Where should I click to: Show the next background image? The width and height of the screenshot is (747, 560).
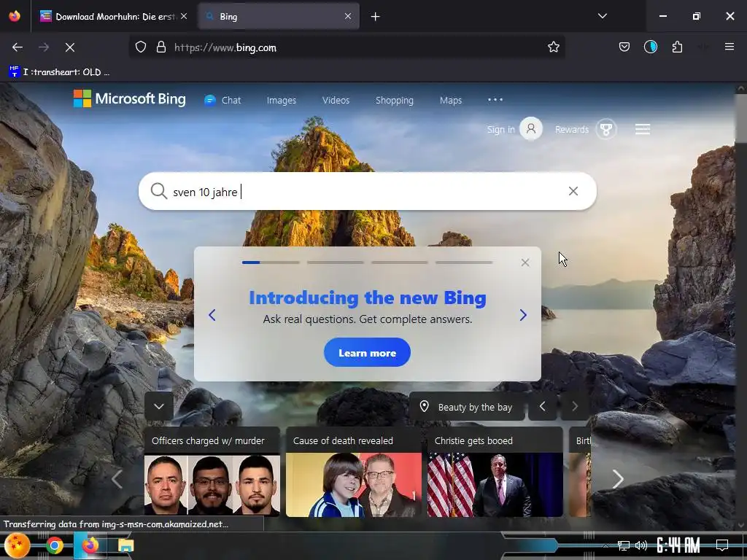tap(575, 406)
